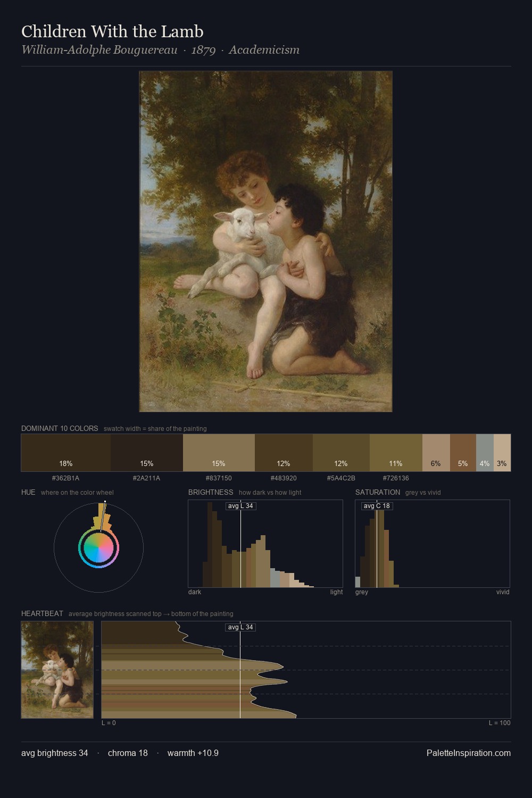Select the 12% swatch labeled #483920

click(x=284, y=453)
